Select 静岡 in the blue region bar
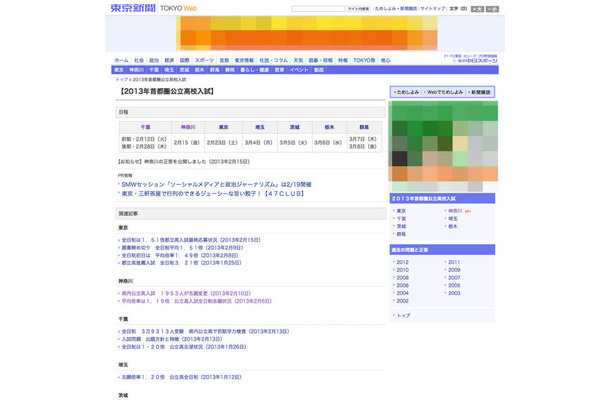 pos(230,70)
